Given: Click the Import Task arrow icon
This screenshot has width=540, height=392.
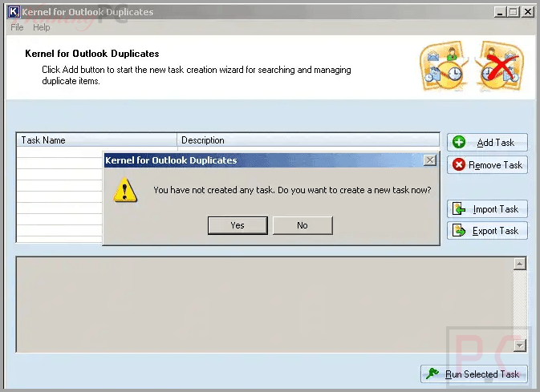Looking at the screenshot, I should (x=459, y=209).
